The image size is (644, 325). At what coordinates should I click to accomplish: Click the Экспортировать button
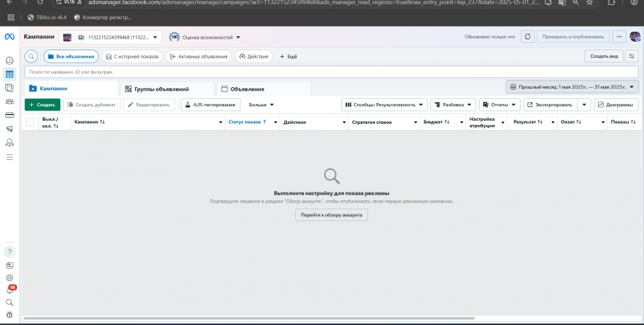pyautogui.click(x=550, y=105)
